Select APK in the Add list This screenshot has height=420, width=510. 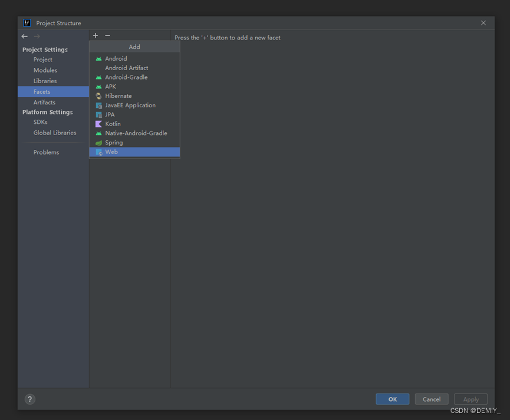point(134,87)
